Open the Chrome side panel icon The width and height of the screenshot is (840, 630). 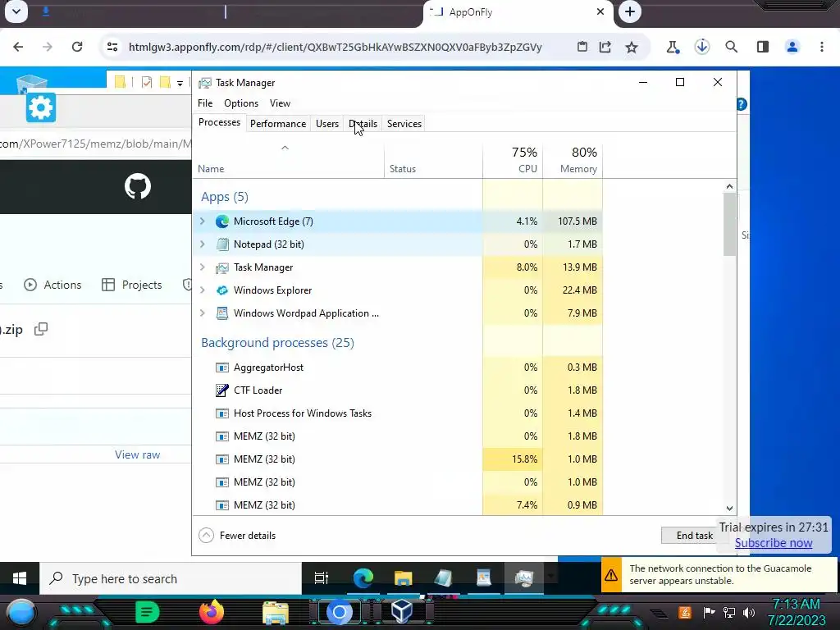763,47
